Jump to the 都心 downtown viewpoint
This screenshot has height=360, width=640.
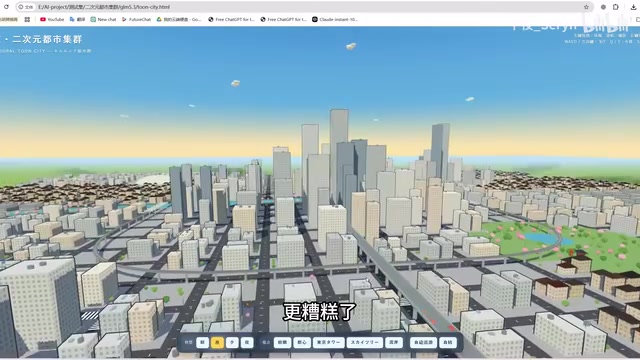[x=302, y=342]
